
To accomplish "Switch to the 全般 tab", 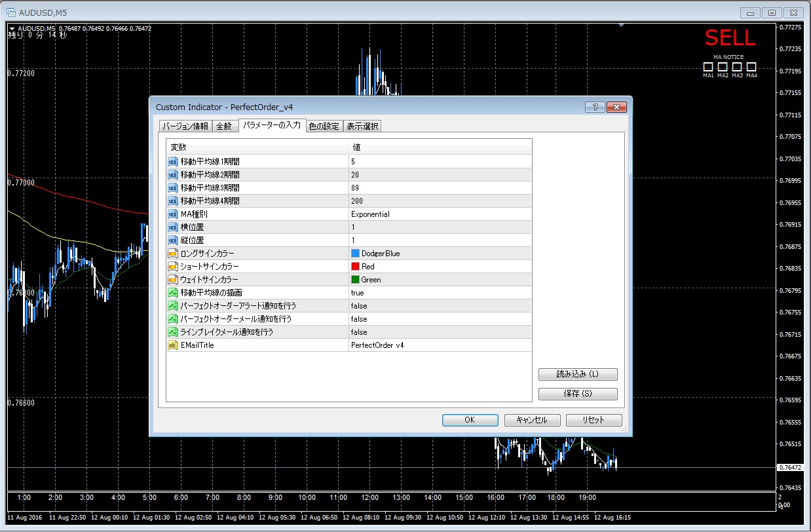I will pyautogui.click(x=224, y=126).
